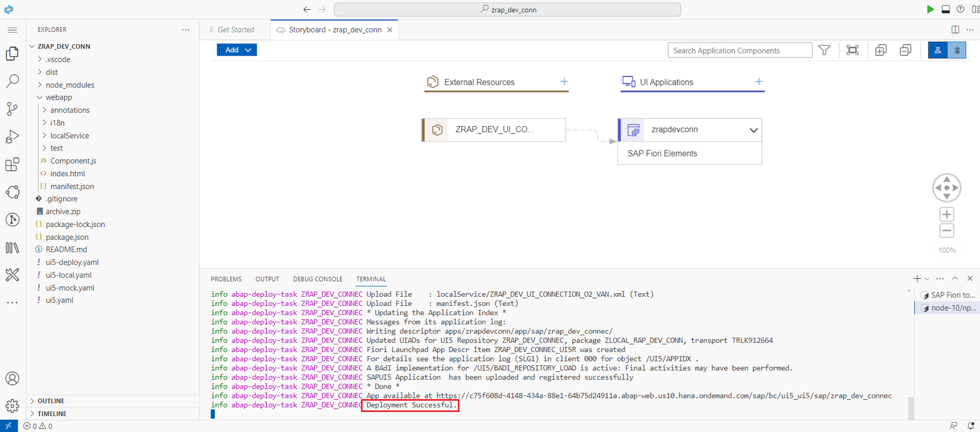Screen dimensions: 980x432
Task: Open the Search view icon
Action: coord(12,81)
